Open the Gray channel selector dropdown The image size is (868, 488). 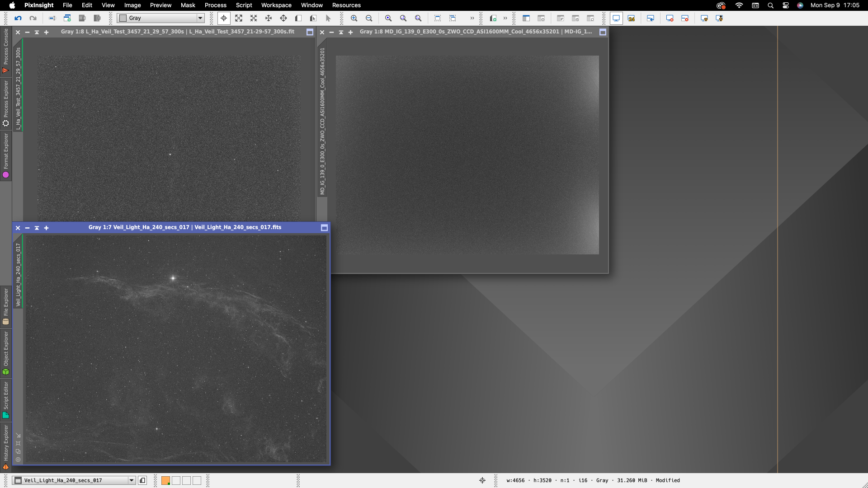click(x=160, y=18)
